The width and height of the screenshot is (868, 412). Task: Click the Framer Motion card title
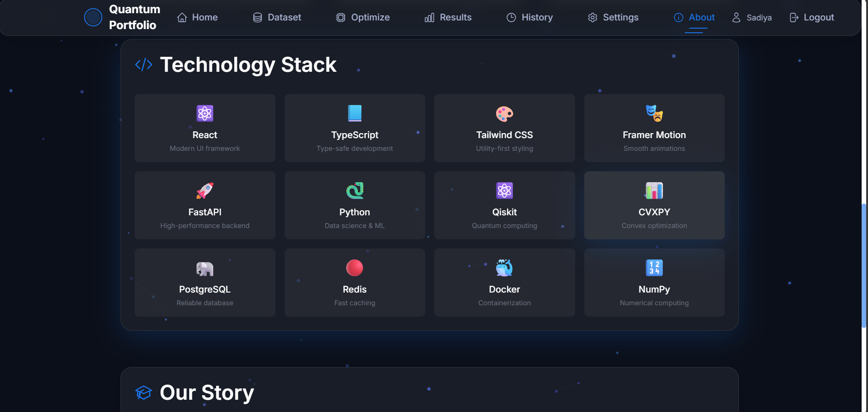654,135
